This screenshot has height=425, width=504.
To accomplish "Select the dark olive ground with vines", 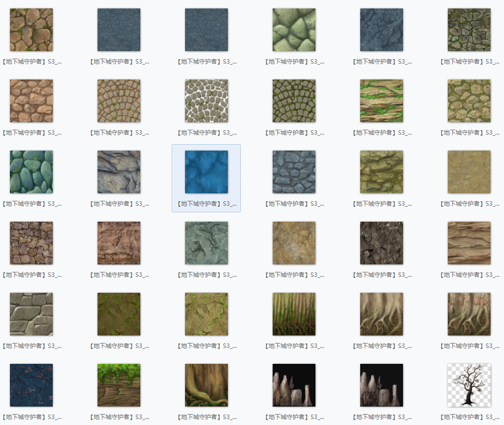I will click(x=119, y=314).
